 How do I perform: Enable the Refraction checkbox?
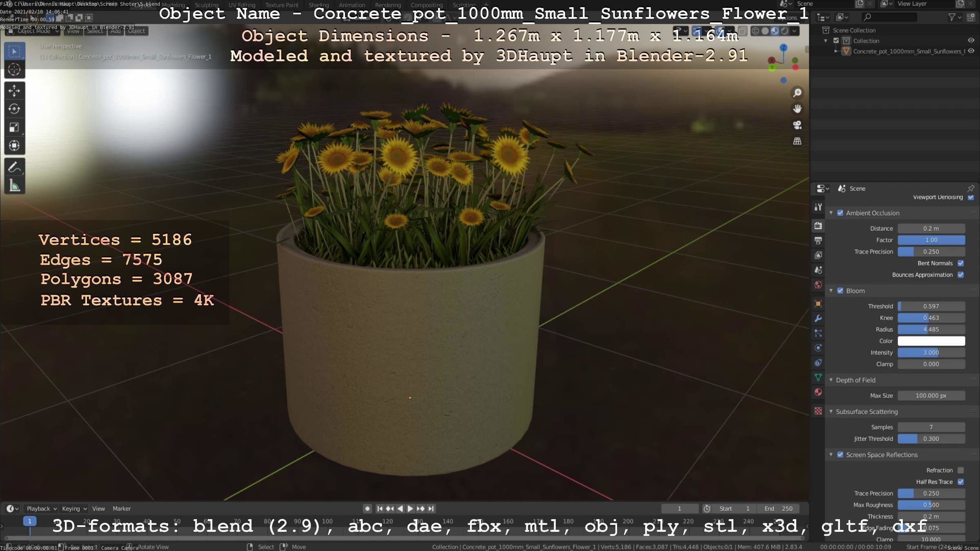960,470
